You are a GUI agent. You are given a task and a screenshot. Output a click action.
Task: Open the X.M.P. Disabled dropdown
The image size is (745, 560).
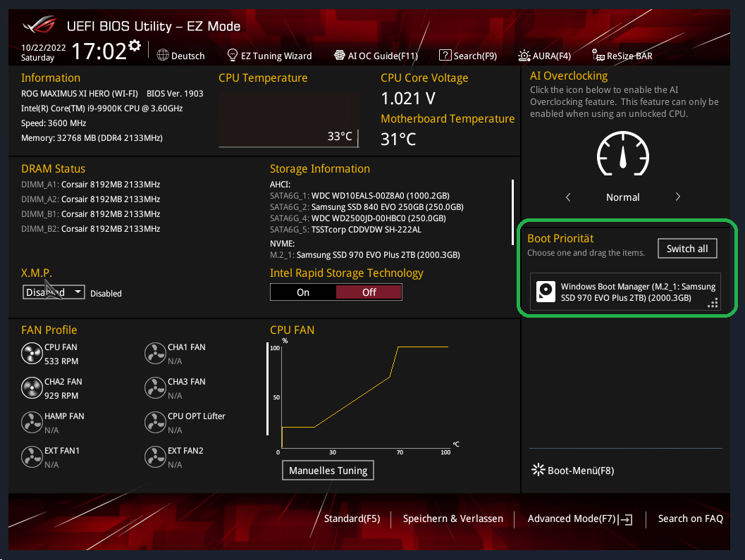pos(54,292)
